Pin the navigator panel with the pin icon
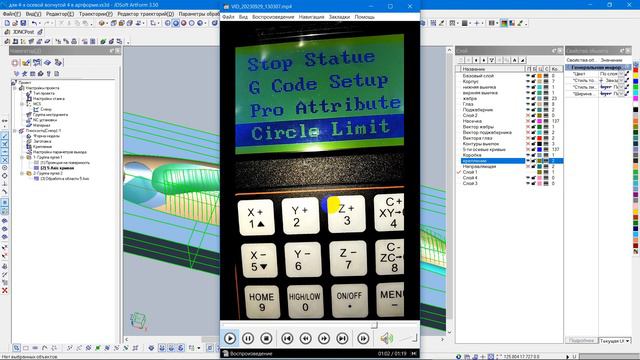The image size is (640, 360). click(112, 51)
